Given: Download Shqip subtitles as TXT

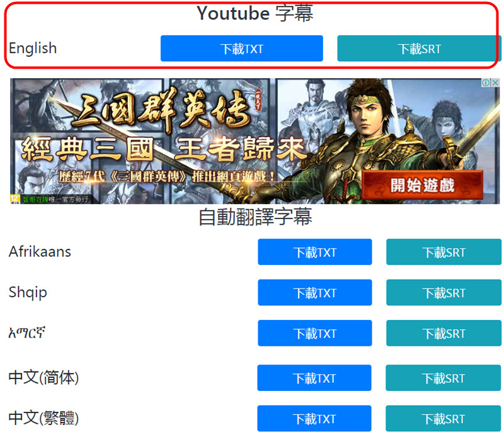Looking at the screenshot, I should (314, 292).
